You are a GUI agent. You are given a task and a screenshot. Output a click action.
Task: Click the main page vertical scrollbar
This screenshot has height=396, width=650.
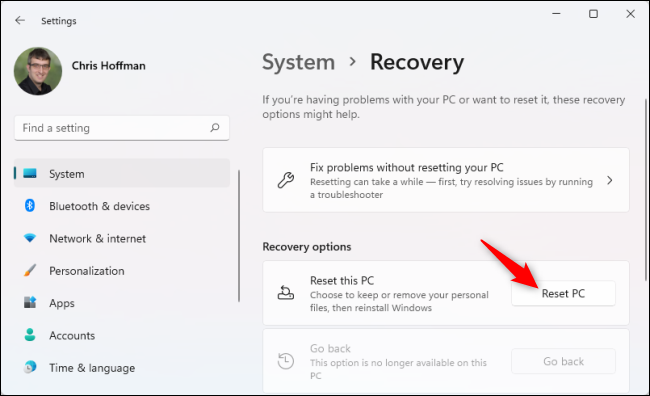[x=646, y=190]
